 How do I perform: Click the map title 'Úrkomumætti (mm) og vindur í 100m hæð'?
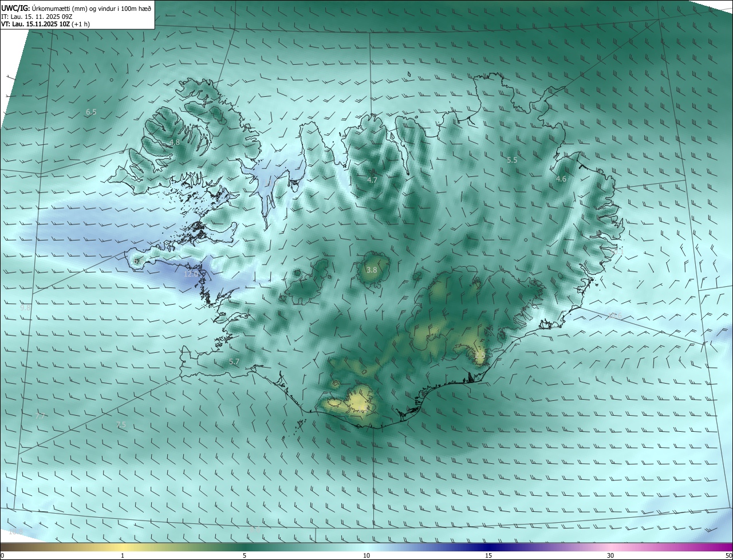click(92, 8)
